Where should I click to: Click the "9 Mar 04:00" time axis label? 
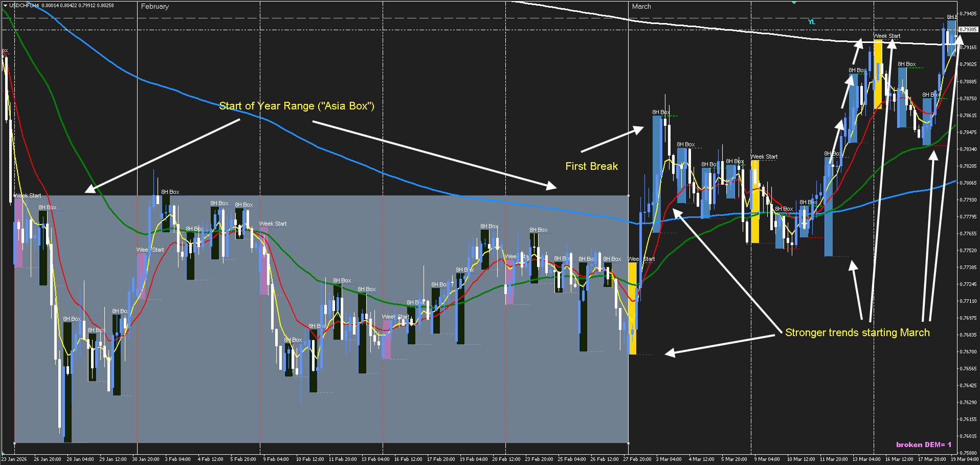pyautogui.click(x=767, y=459)
